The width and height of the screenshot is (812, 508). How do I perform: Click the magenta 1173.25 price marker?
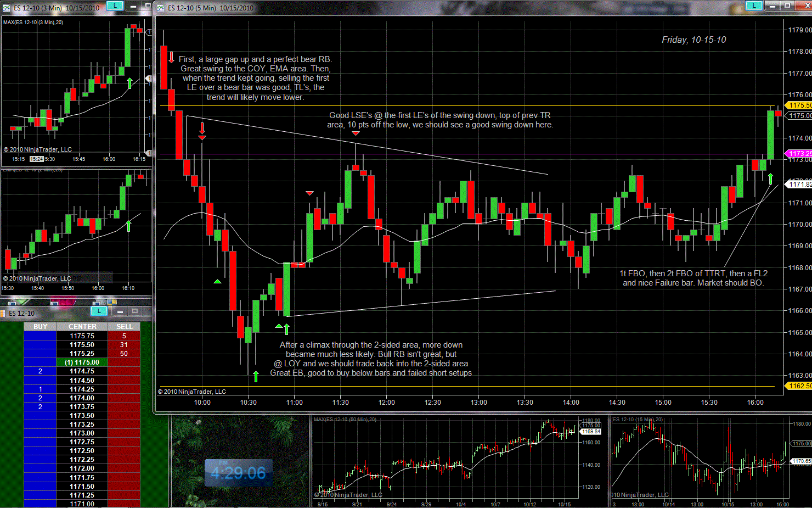click(x=799, y=154)
